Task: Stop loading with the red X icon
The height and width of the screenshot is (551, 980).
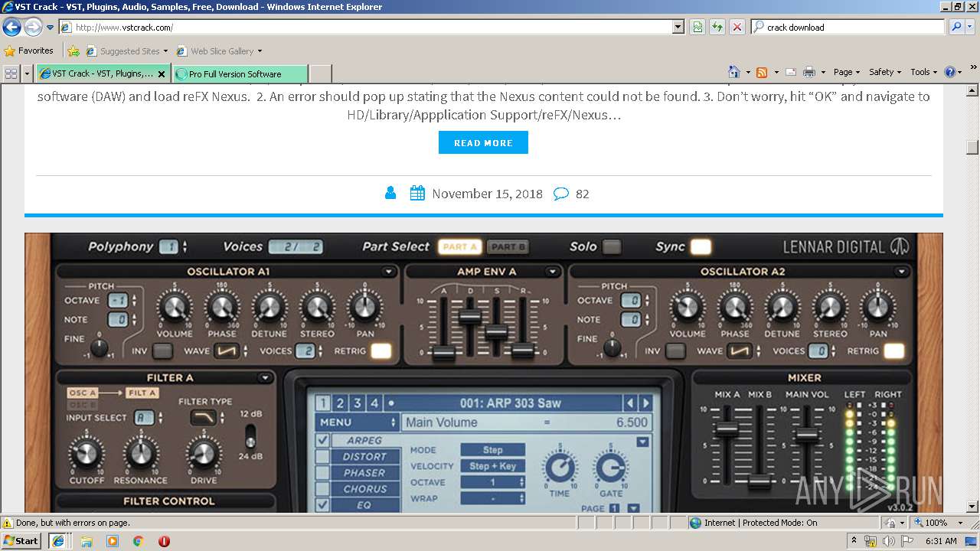Action: (x=737, y=27)
